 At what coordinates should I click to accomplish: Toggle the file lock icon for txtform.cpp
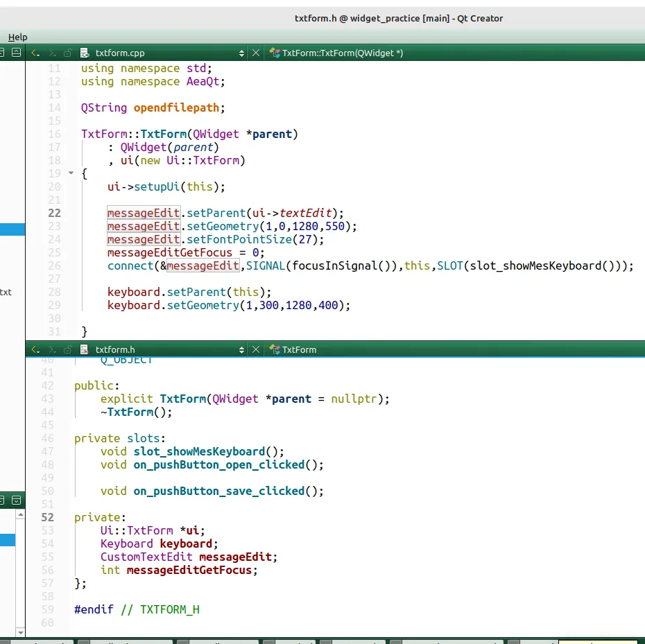[67, 53]
